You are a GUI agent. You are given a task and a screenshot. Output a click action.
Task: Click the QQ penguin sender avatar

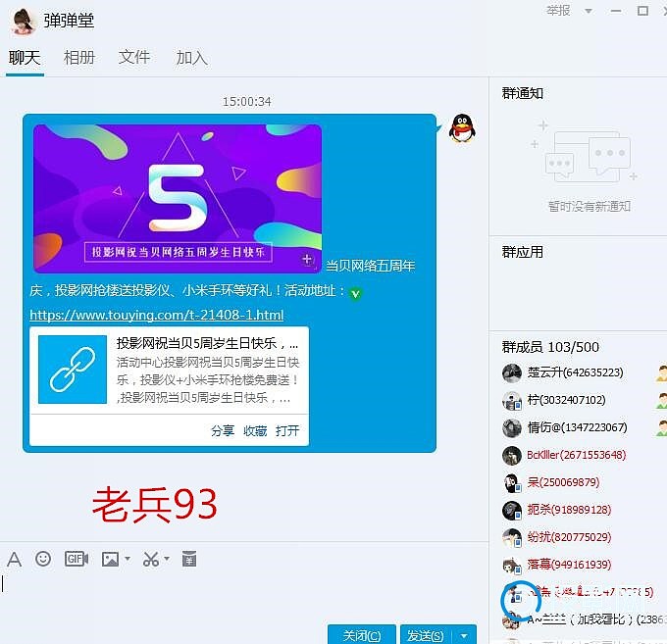click(x=462, y=128)
